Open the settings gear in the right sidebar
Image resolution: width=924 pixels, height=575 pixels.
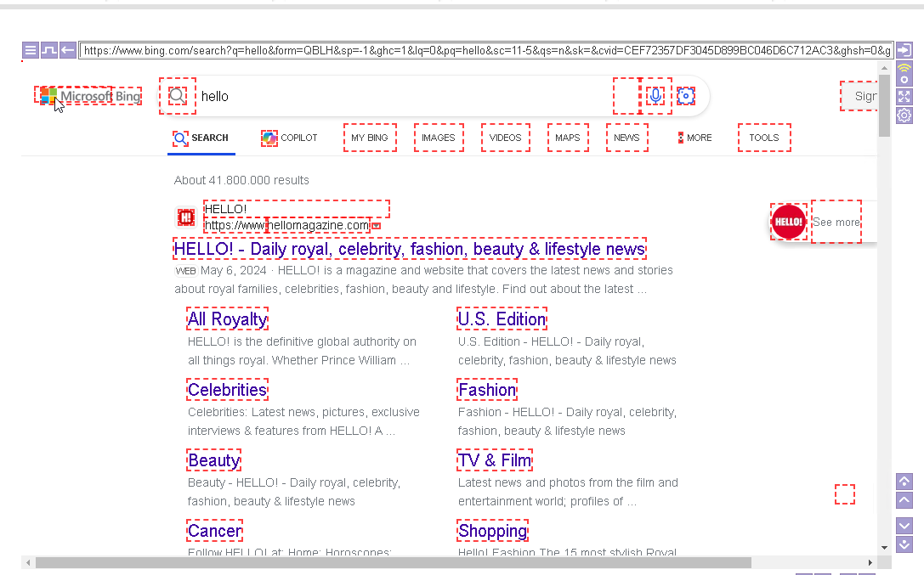(904, 115)
